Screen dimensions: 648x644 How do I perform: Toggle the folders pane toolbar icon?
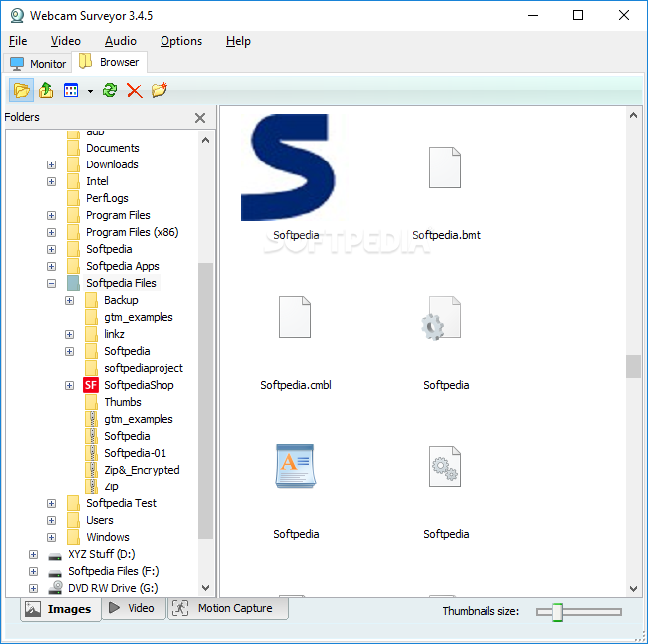click(x=22, y=90)
